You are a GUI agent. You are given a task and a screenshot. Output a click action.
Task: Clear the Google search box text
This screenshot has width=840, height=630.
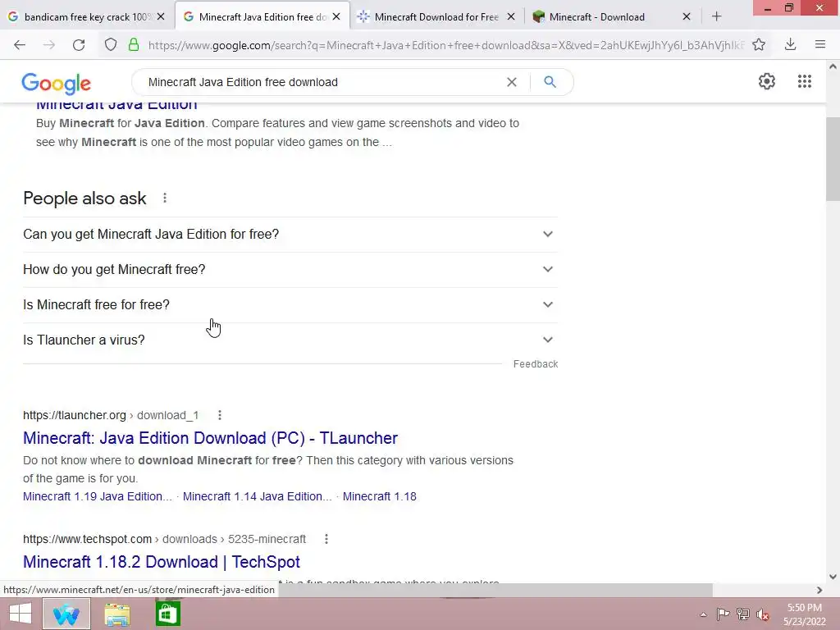point(512,82)
